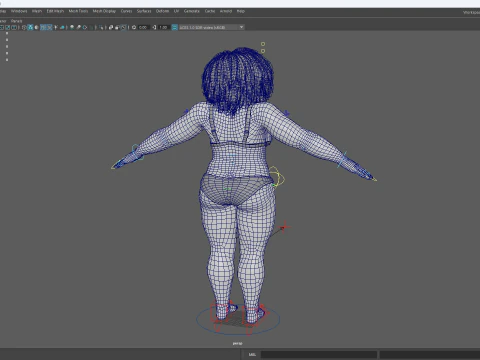Toggle the textured display icon
Image resolution: width=480 pixels, height=360 pixels.
pos(49,27)
